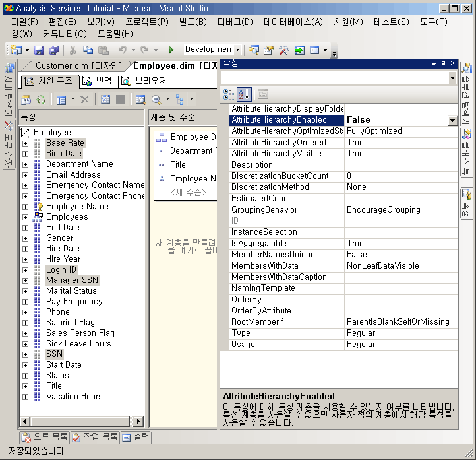Expand the Employees attribute node
This screenshot has width=476, height=460.
point(26,217)
